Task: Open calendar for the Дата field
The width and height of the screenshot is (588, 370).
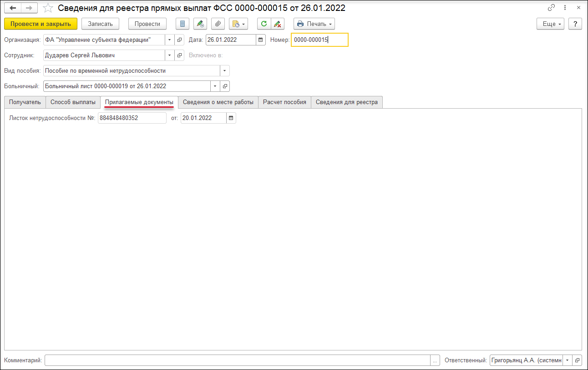Action: 260,40
